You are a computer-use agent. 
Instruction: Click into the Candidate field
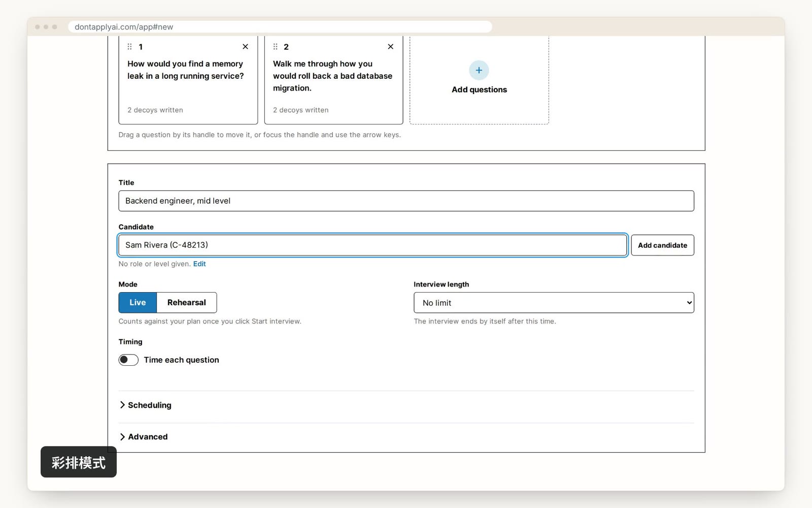pos(373,245)
